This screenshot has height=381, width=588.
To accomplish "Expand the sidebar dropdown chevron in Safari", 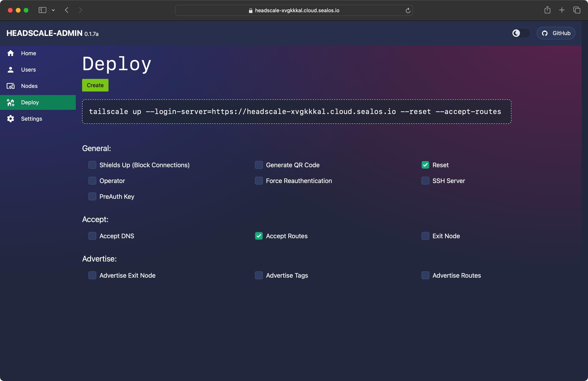I will pyautogui.click(x=53, y=10).
